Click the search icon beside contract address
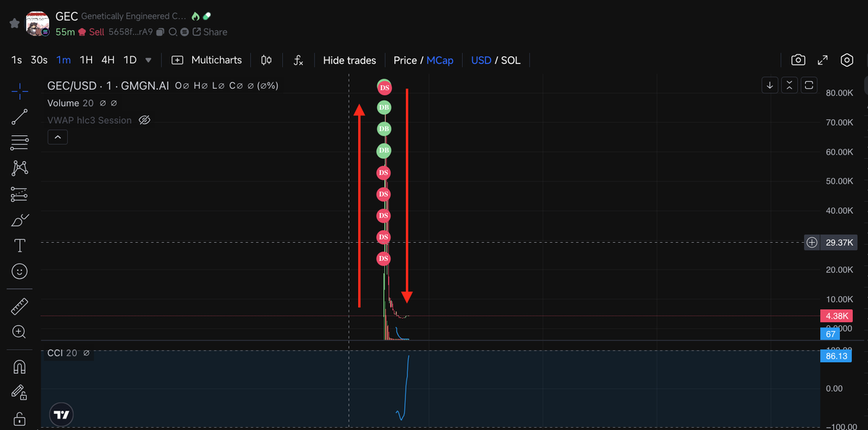 pyautogui.click(x=173, y=32)
